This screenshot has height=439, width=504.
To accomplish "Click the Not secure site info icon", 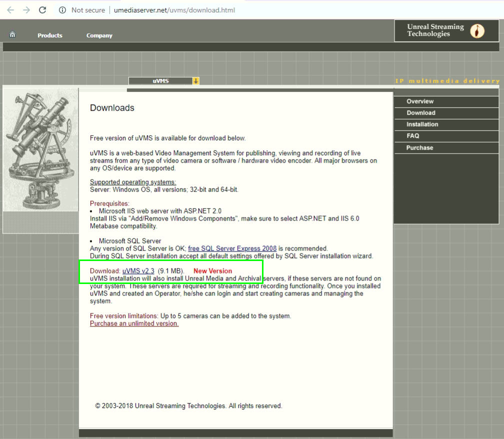I will (x=62, y=10).
